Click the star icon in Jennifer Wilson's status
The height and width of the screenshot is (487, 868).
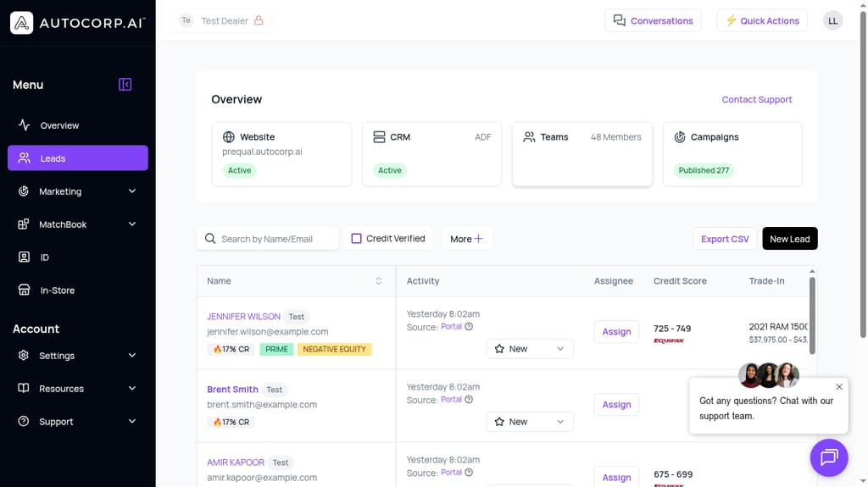click(499, 349)
